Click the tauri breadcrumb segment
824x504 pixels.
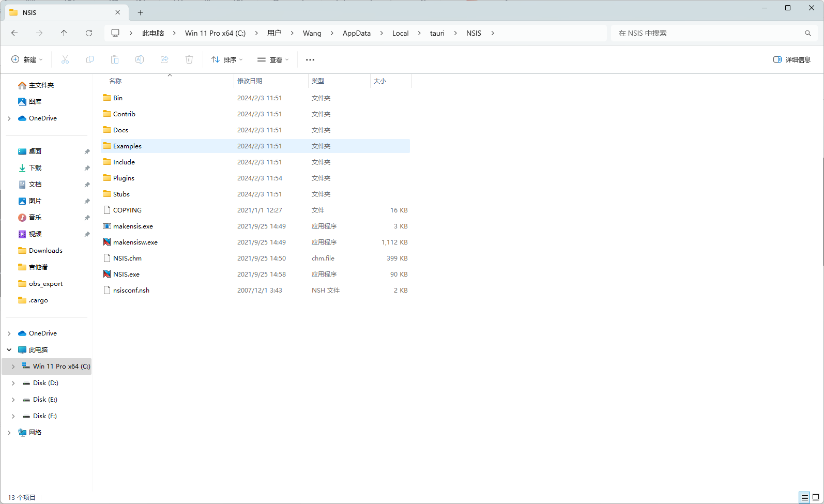(x=437, y=33)
